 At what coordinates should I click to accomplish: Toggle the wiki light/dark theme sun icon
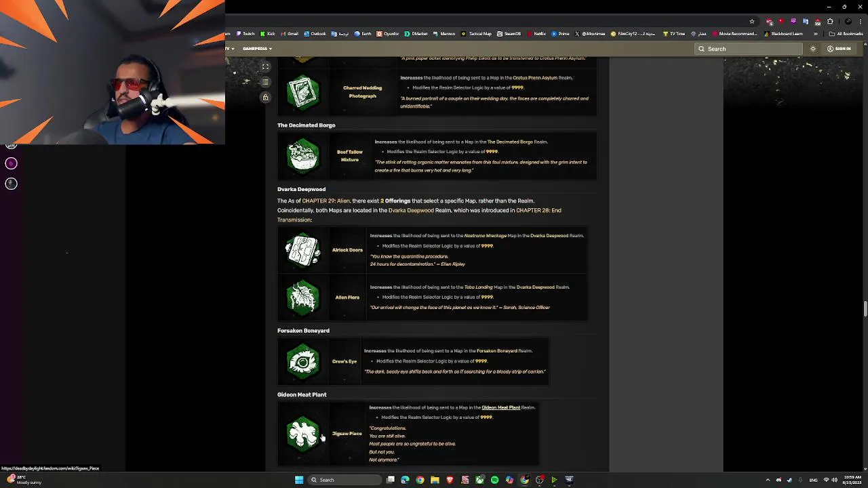pyautogui.click(x=813, y=49)
